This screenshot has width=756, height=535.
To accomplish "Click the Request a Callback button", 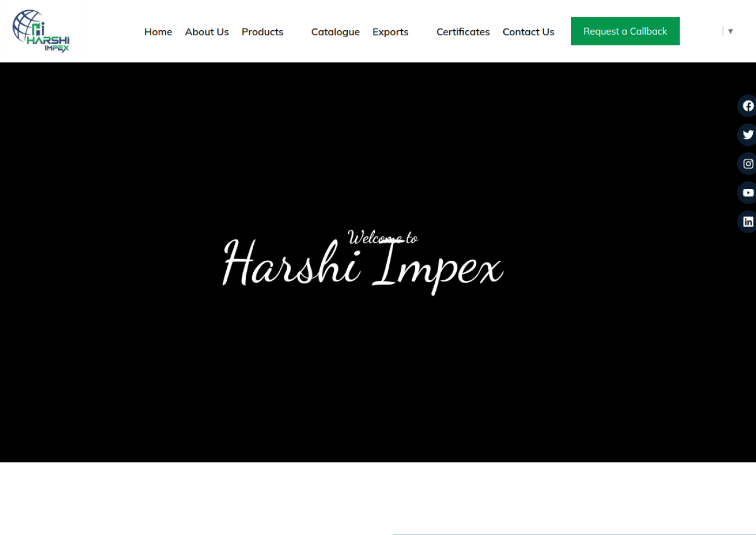I will tap(625, 31).
